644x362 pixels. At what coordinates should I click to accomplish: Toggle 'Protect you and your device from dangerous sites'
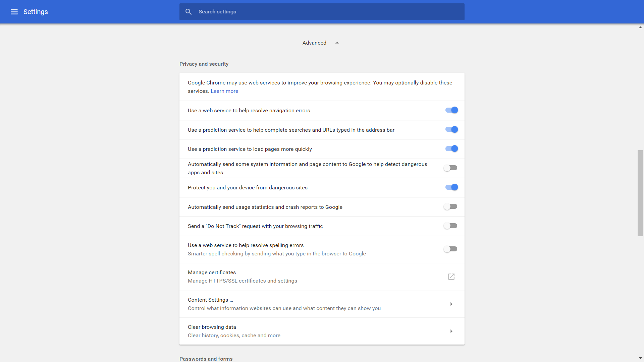451,187
